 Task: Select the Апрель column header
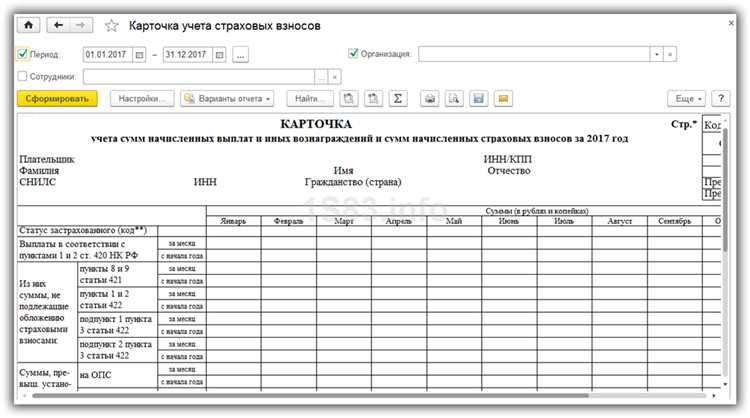(x=398, y=221)
